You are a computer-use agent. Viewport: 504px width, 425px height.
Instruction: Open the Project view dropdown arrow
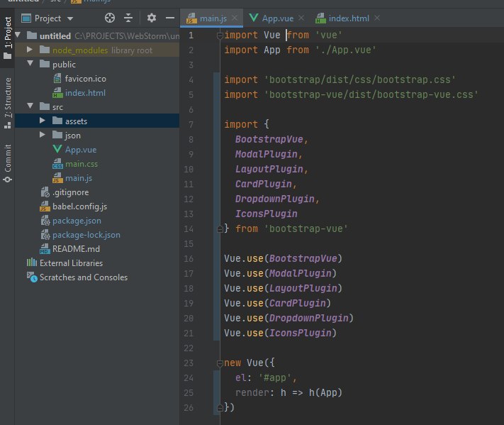[x=70, y=18]
